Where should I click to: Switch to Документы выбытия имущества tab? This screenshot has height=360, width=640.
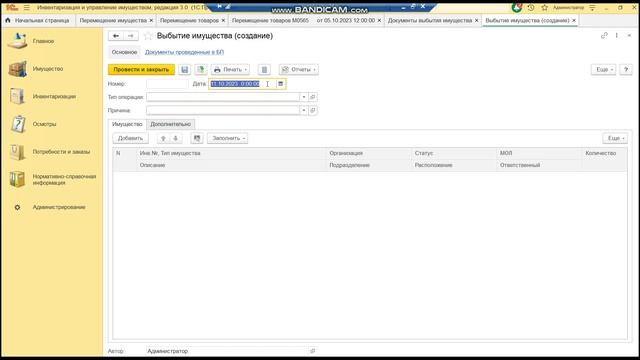coord(430,20)
